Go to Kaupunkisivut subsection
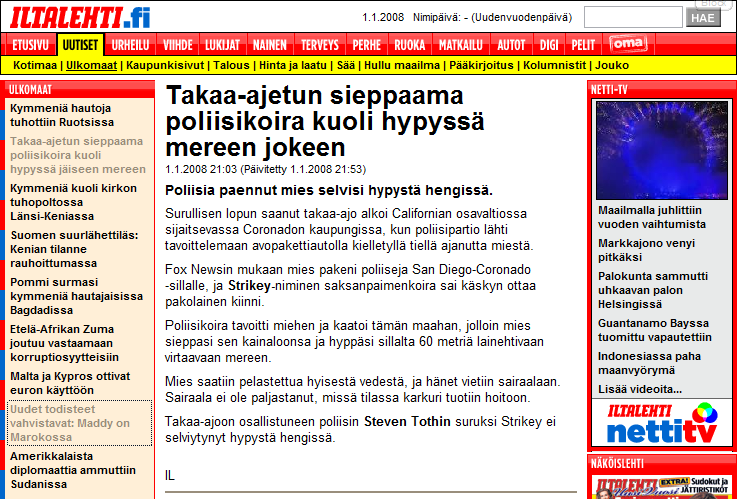The width and height of the screenshot is (737, 499). (165, 65)
